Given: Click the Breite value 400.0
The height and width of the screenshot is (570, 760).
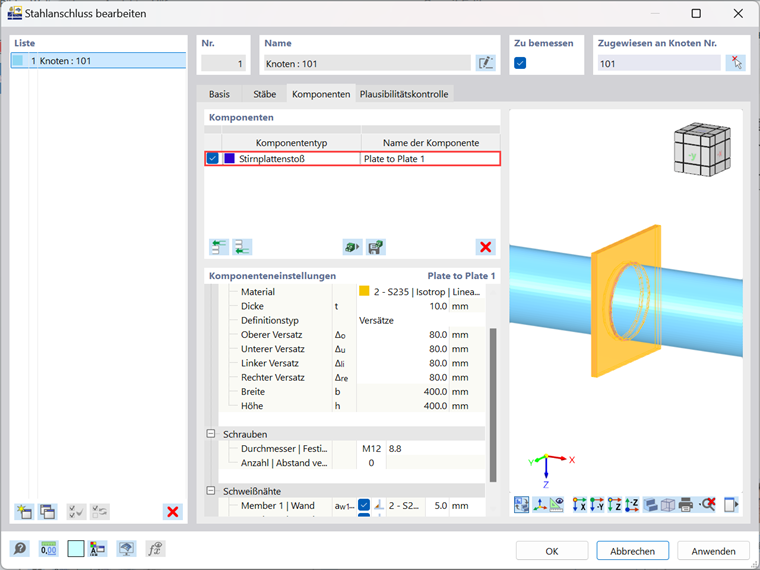Looking at the screenshot, I should 402,392.
